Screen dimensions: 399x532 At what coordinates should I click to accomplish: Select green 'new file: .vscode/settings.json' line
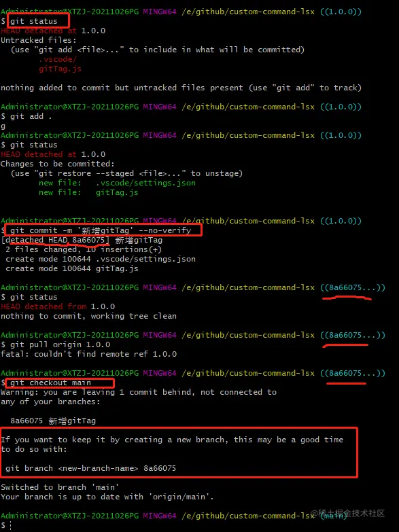117,183
